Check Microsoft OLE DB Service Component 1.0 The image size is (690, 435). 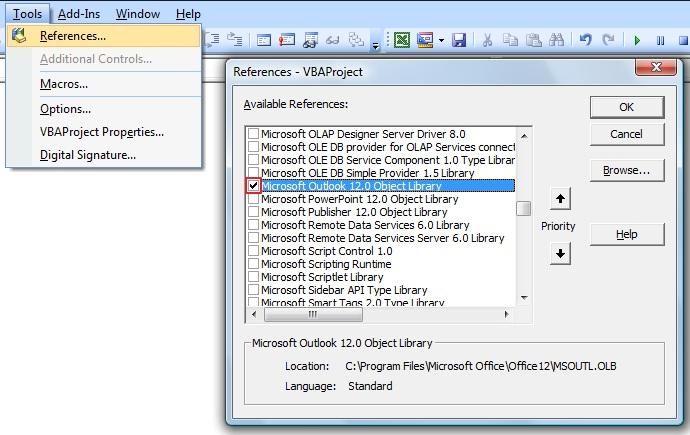(x=253, y=160)
